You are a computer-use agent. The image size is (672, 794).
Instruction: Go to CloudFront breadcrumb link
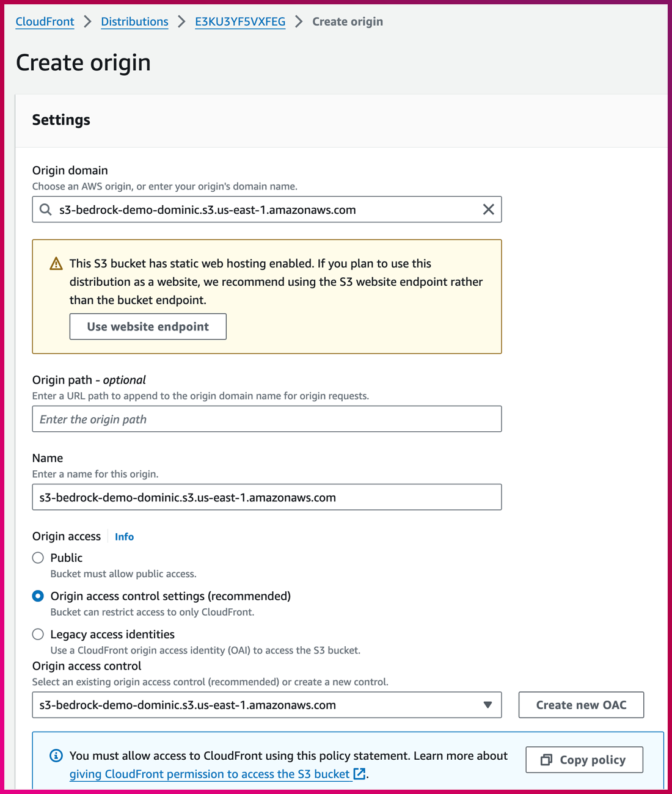[45, 22]
